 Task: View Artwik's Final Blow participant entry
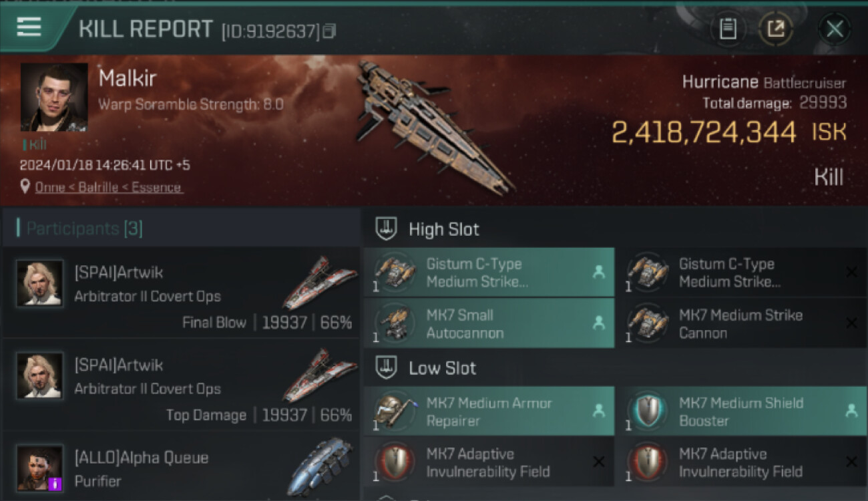click(181, 292)
